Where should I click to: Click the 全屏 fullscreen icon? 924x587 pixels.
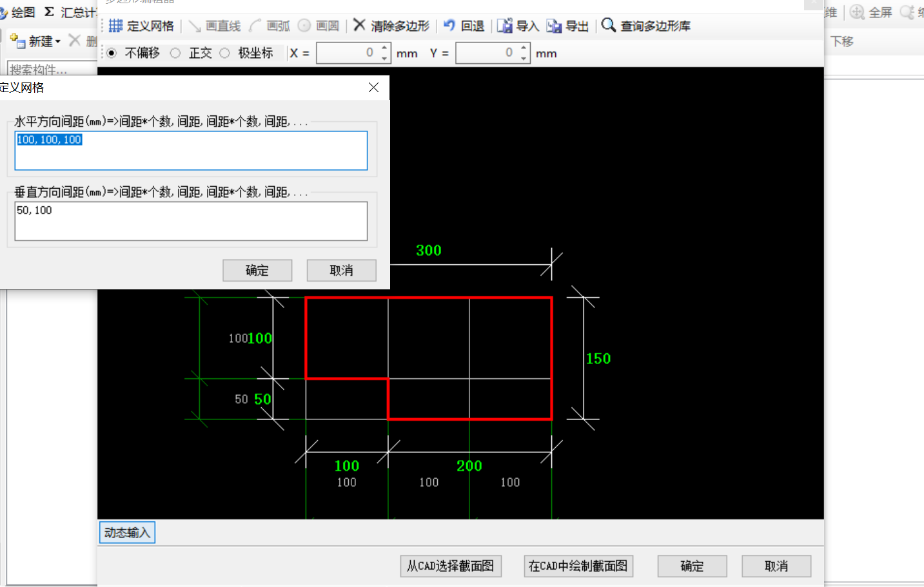click(x=857, y=12)
